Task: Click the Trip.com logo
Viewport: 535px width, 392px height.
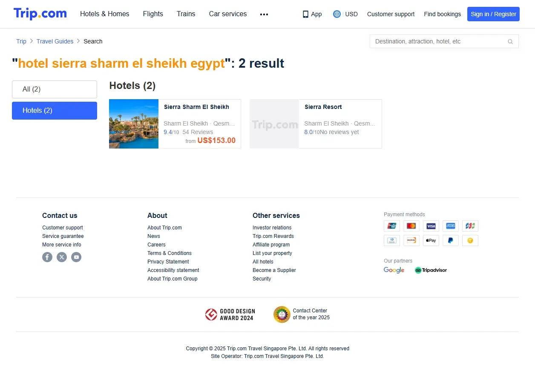Action: (x=40, y=14)
